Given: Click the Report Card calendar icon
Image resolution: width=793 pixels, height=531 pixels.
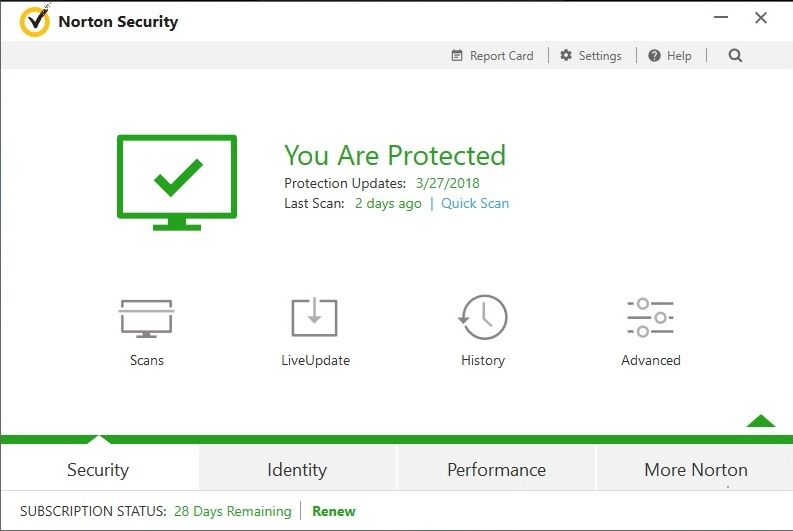Looking at the screenshot, I should tap(457, 55).
